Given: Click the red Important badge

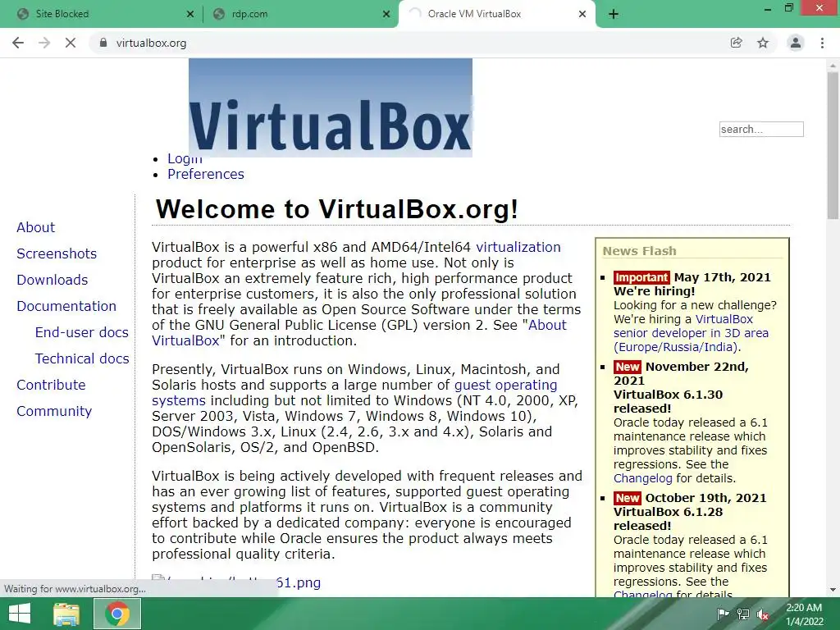Looking at the screenshot, I should click(x=641, y=277).
